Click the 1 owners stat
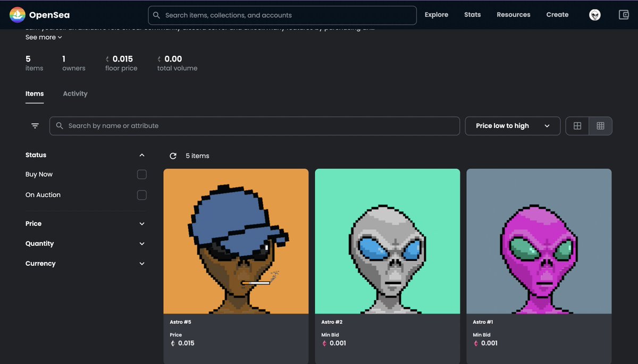The image size is (638, 364). pos(74,63)
